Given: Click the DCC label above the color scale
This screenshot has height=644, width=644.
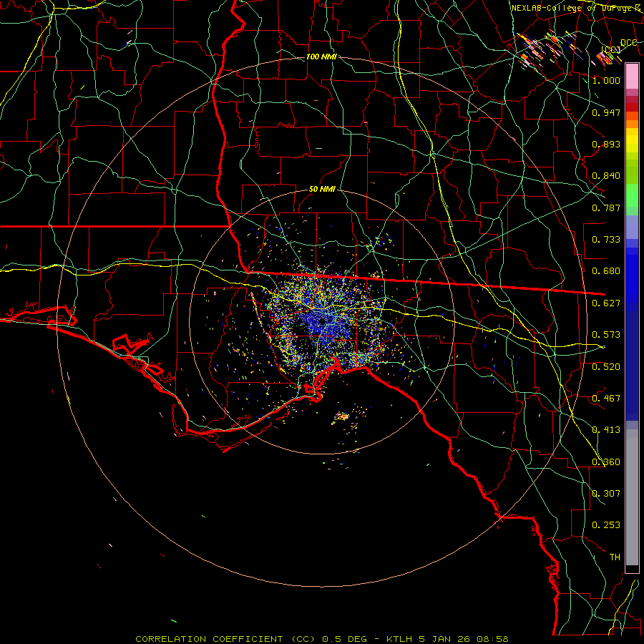Looking at the screenshot, I should point(628,43).
